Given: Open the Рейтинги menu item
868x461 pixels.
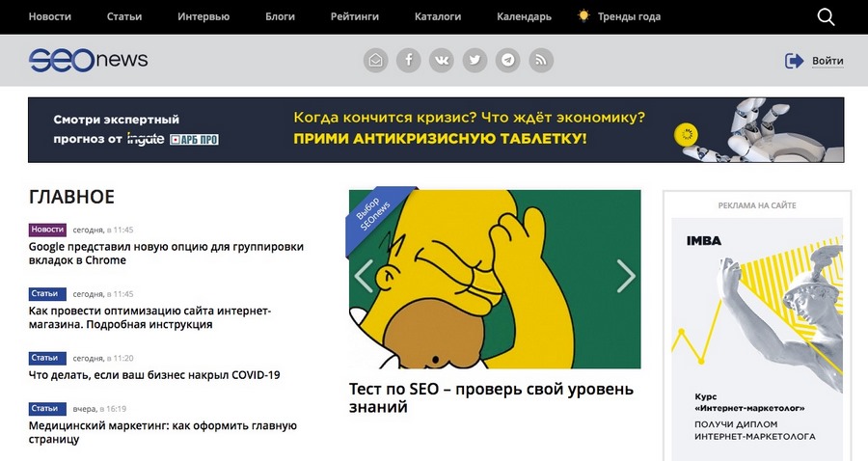Looking at the screenshot, I should point(355,16).
